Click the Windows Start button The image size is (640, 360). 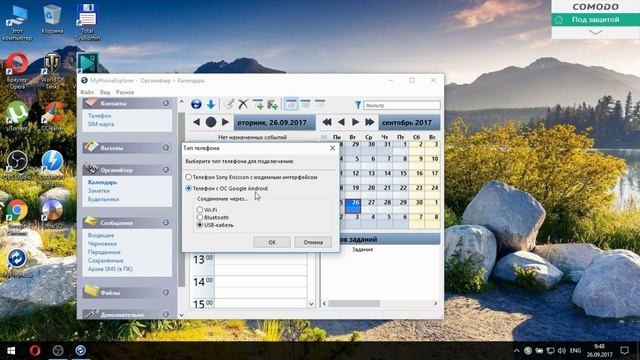11,351
